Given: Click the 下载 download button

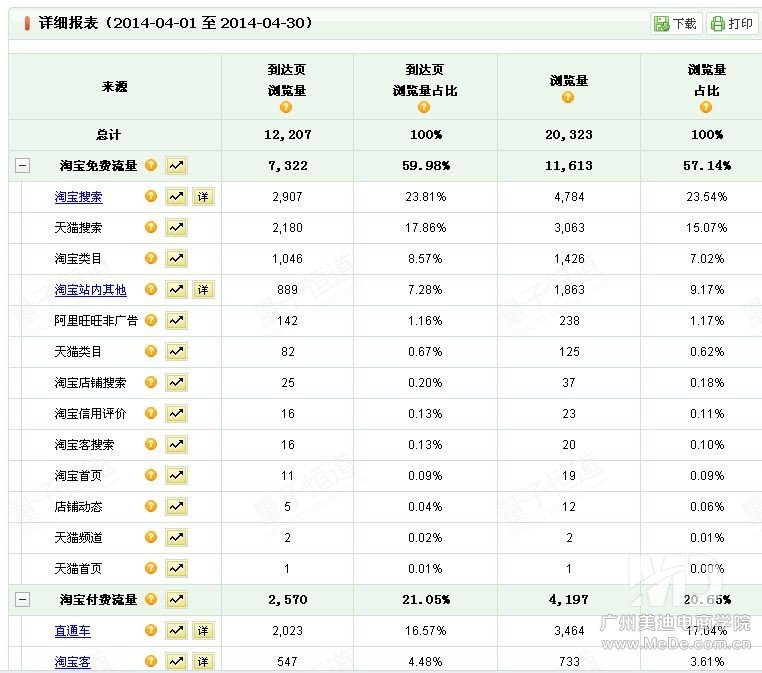Looking at the screenshot, I should click(x=675, y=23).
